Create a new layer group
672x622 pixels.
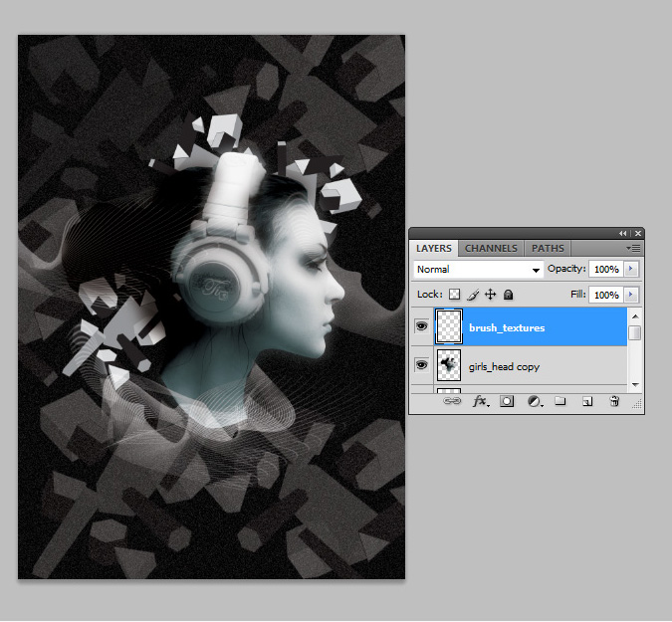(560, 401)
